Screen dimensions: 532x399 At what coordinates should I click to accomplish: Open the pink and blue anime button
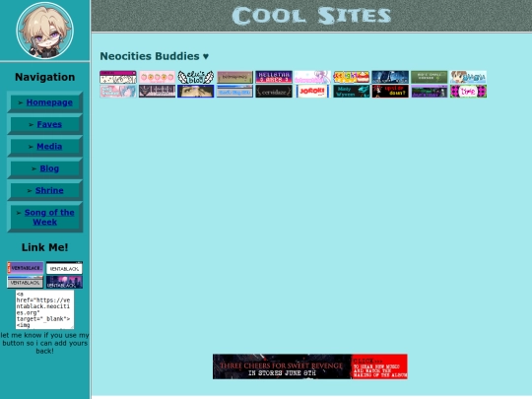(x=118, y=92)
